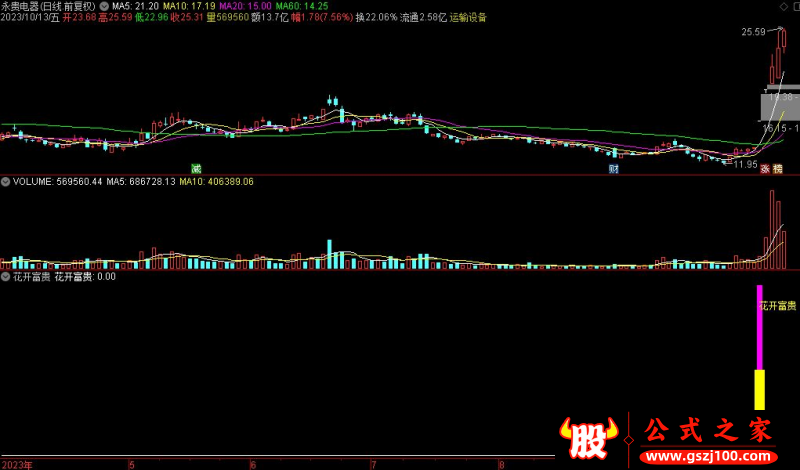Open the 花开富贵 indicator dropdown arrow

point(5,277)
